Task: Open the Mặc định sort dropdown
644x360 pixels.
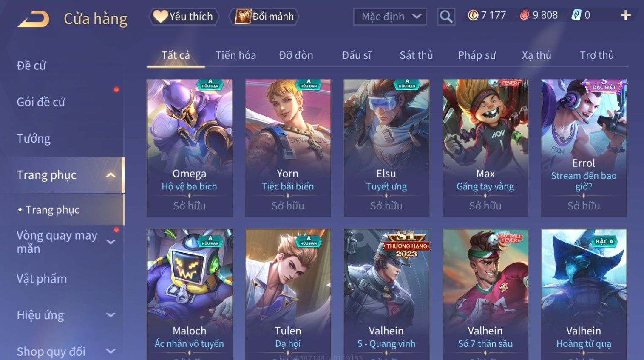Action: pyautogui.click(x=390, y=17)
